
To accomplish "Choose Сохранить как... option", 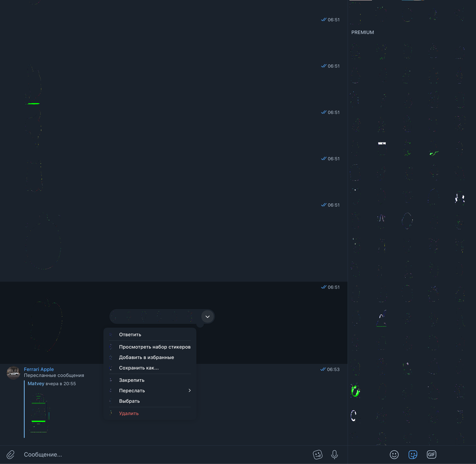I will 139,368.
